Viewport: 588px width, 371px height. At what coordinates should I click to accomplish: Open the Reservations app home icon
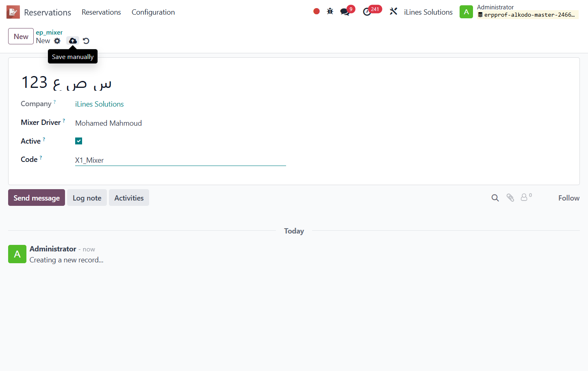point(13,12)
